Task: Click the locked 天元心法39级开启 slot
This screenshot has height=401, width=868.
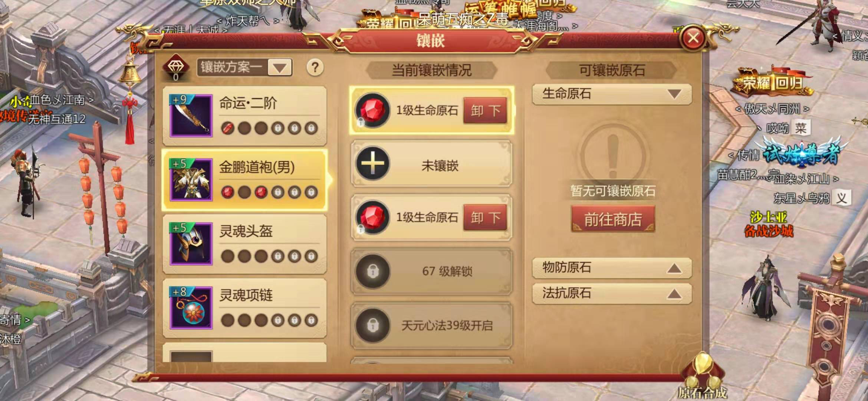Action: point(432,325)
